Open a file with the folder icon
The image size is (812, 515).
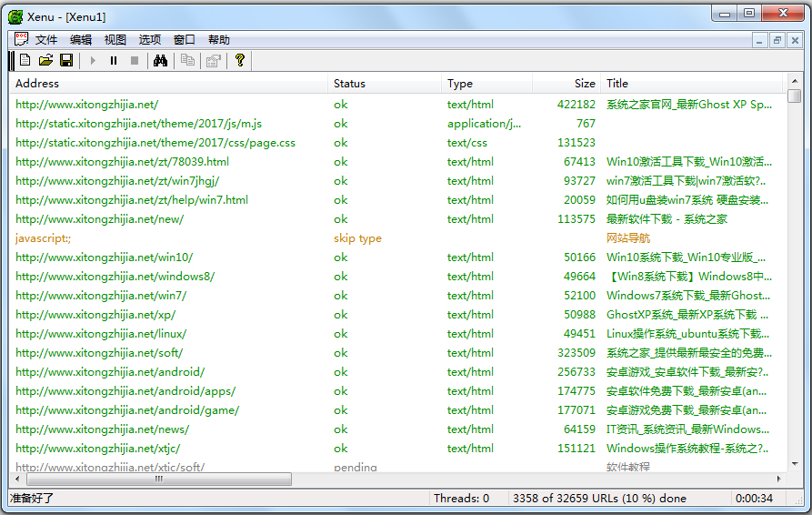tap(45, 60)
